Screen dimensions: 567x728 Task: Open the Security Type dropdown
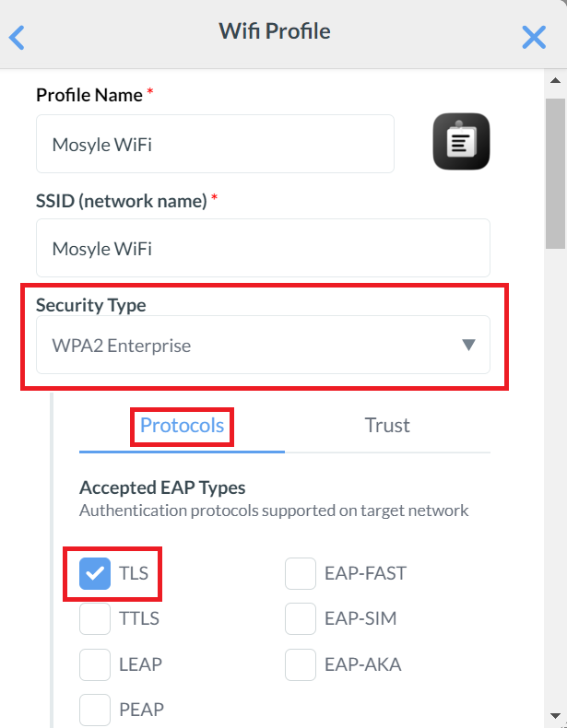[x=263, y=346]
